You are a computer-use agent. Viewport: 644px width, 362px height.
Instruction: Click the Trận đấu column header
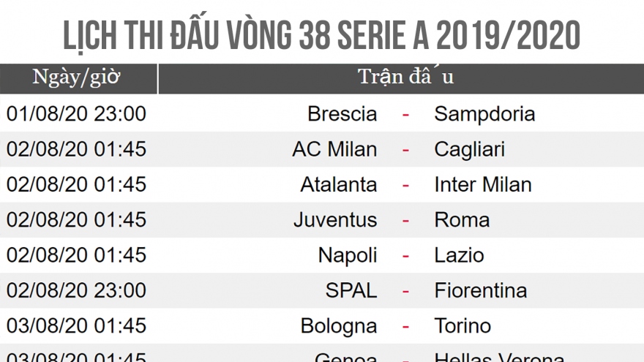click(x=405, y=78)
